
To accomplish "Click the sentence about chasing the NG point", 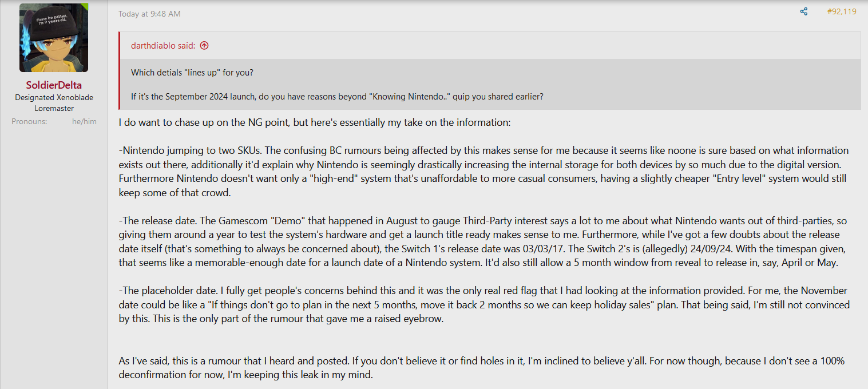I will pos(311,123).
